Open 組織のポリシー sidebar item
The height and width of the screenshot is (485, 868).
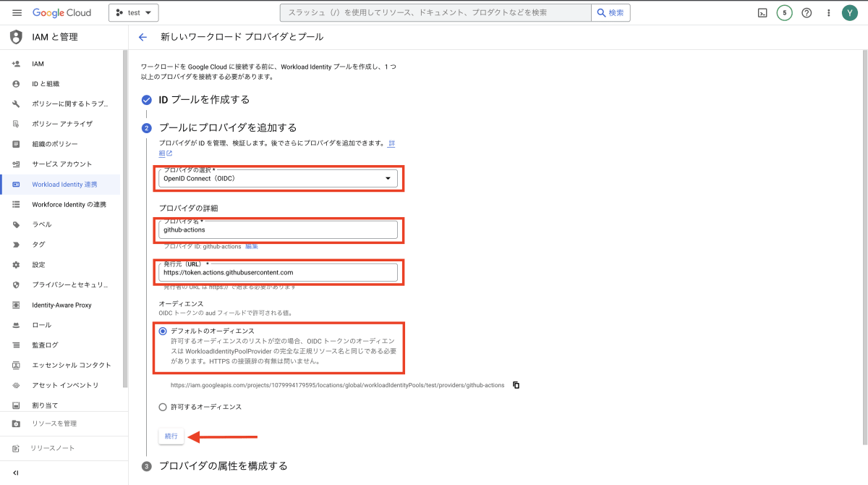60,144
